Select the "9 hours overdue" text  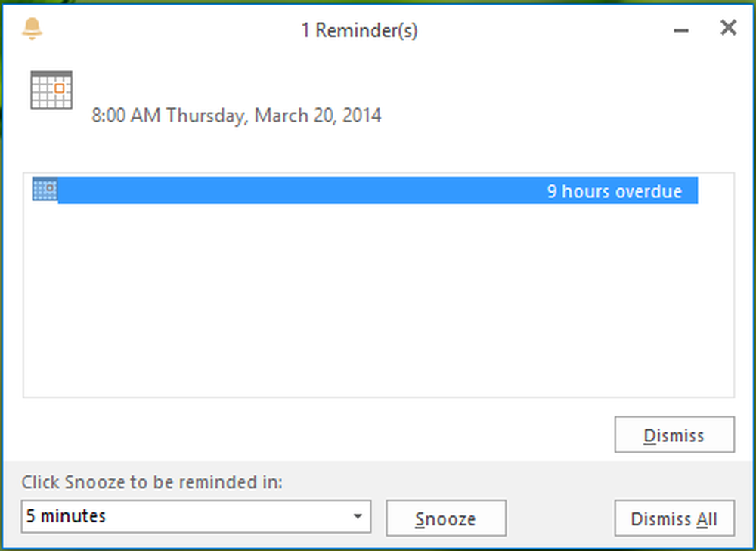coord(614,191)
